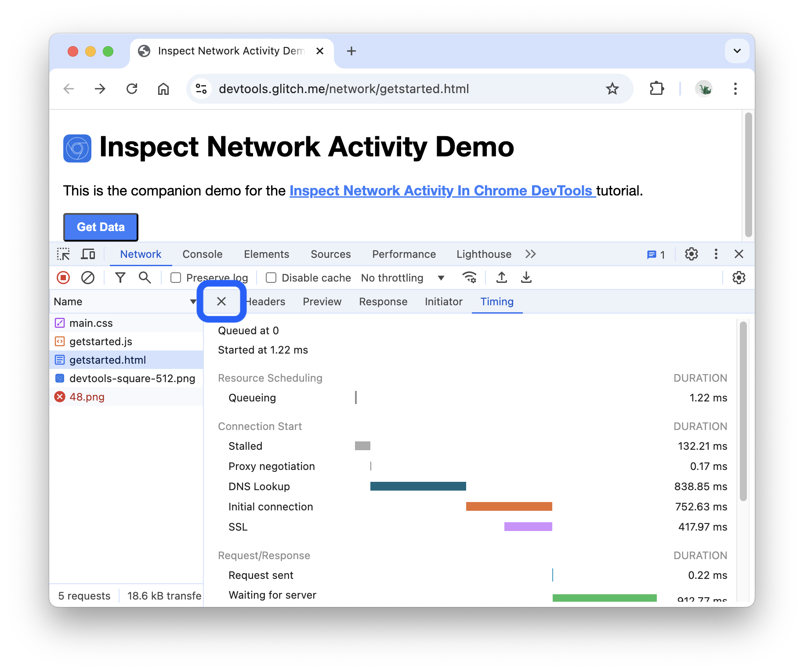Click the Name column sort arrow
This screenshot has height=672, width=804.
coord(192,302)
